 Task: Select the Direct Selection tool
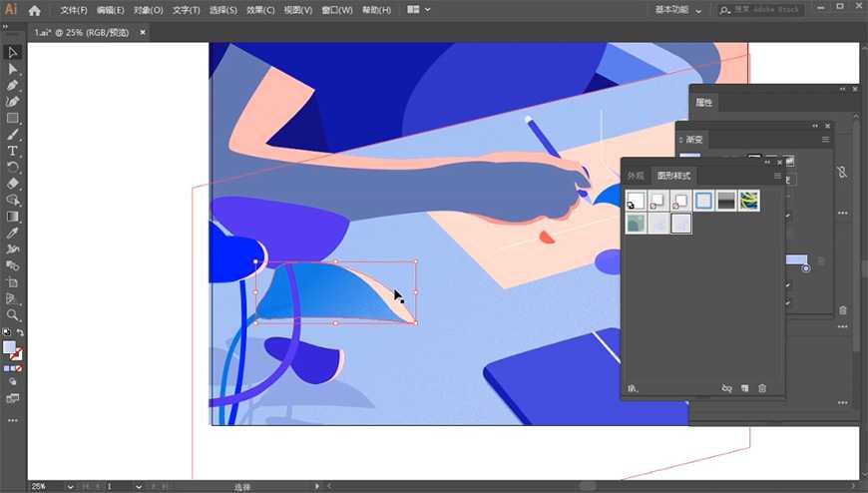click(x=13, y=69)
